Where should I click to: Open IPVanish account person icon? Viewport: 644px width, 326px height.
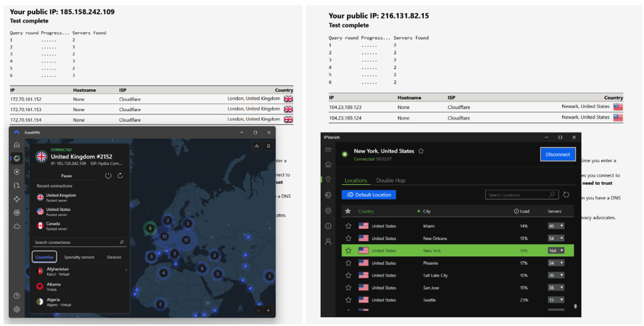tap(328, 242)
